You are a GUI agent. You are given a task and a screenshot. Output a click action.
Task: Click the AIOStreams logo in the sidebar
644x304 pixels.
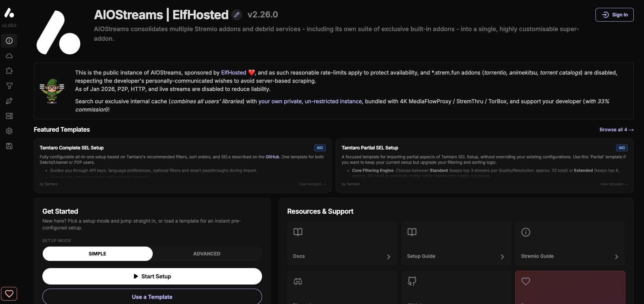point(9,13)
